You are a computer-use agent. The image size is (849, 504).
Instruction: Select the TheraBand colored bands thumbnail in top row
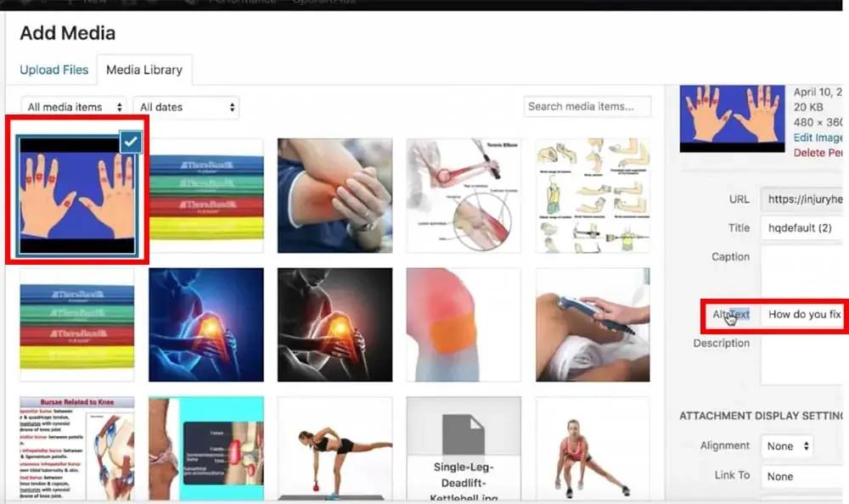coord(206,195)
